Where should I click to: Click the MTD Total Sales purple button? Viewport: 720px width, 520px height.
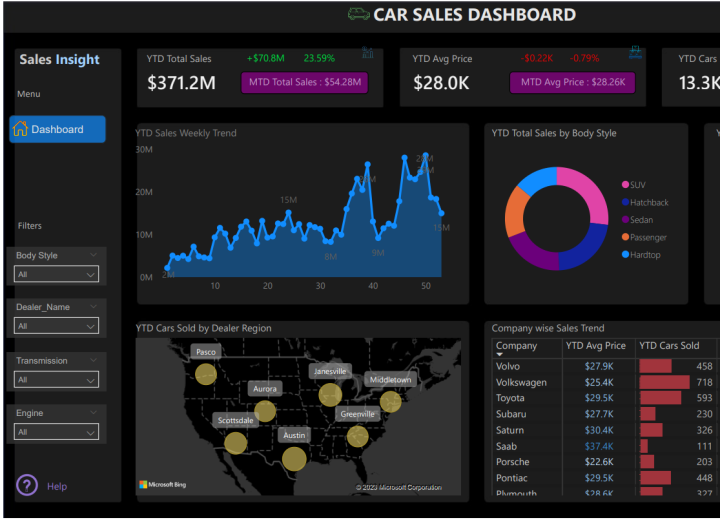coord(305,82)
